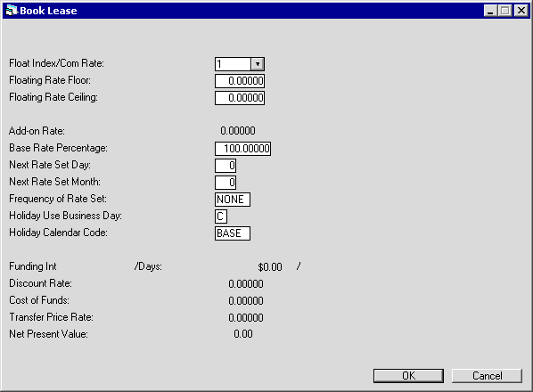The height and width of the screenshot is (392, 533).
Task: Close the Book Lease dialog window
Action: tap(521, 11)
